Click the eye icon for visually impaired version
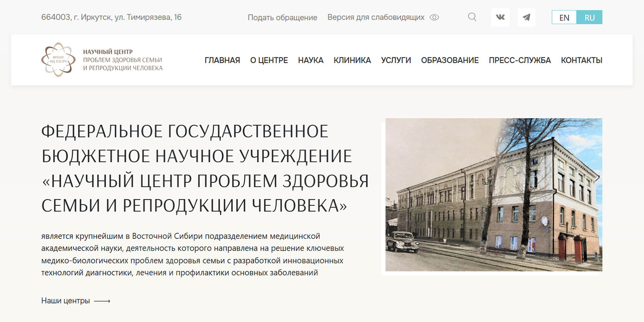The image size is (644, 322). point(435,17)
